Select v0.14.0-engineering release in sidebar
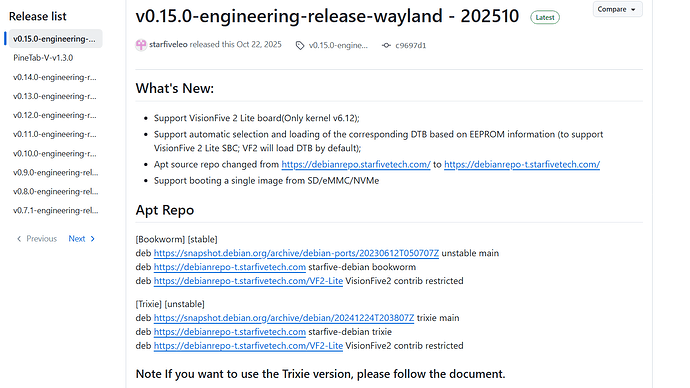The height and width of the screenshot is (388, 690). click(x=55, y=77)
